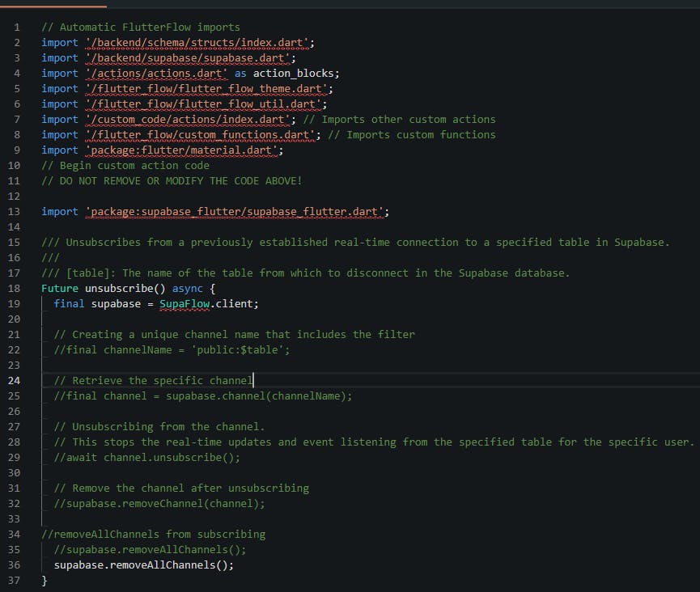Click the active 'supabase.removeAllChannels();' statement on line 36
This screenshot has height=592, width=700.
143,565
